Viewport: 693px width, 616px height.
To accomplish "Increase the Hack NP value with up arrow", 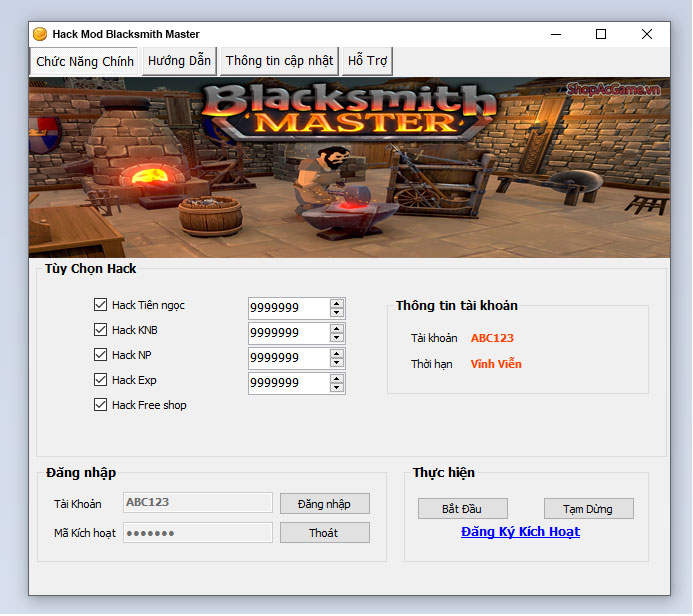I will [337, 354].
